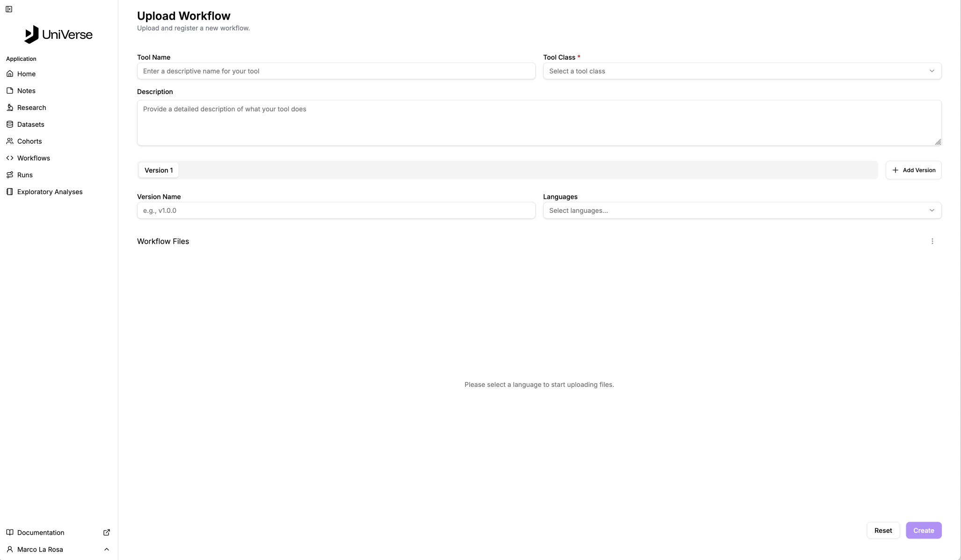This screenshot has width=961, height=560.
Task: Click the Runs icon in sidebar
Action: pos(10,175)
